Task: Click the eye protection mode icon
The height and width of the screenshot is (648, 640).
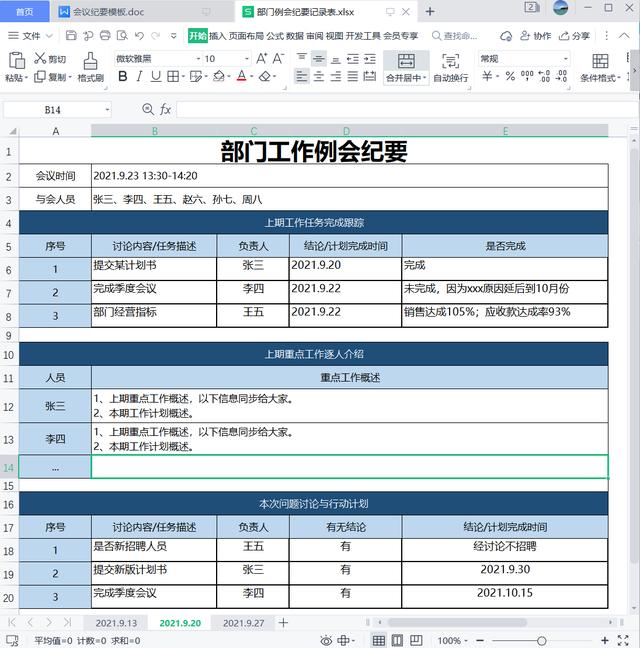Action: (326, 641)
